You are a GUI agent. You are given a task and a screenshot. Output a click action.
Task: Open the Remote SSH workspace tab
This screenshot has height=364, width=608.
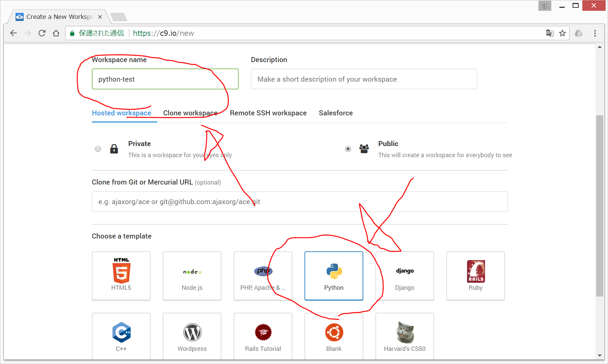point(268,113)
